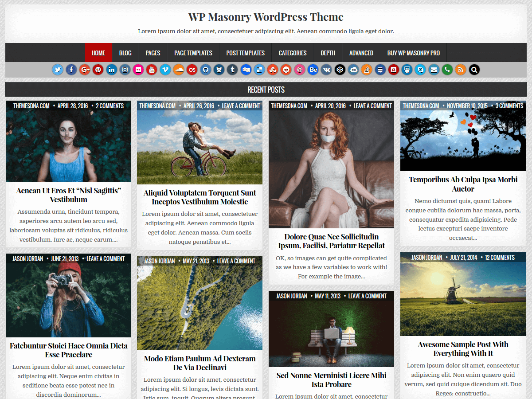Open post 'Temporibus Ab Culpa Ipsa Morbi Auctor'
This screenshot has height=399, width=532.
point(463,184)
